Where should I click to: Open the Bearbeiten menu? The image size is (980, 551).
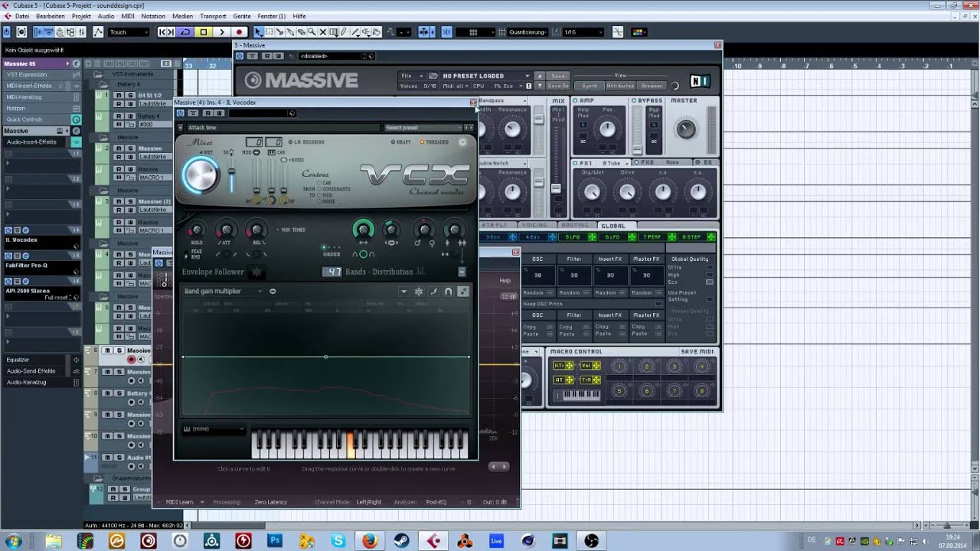[51, 16]
